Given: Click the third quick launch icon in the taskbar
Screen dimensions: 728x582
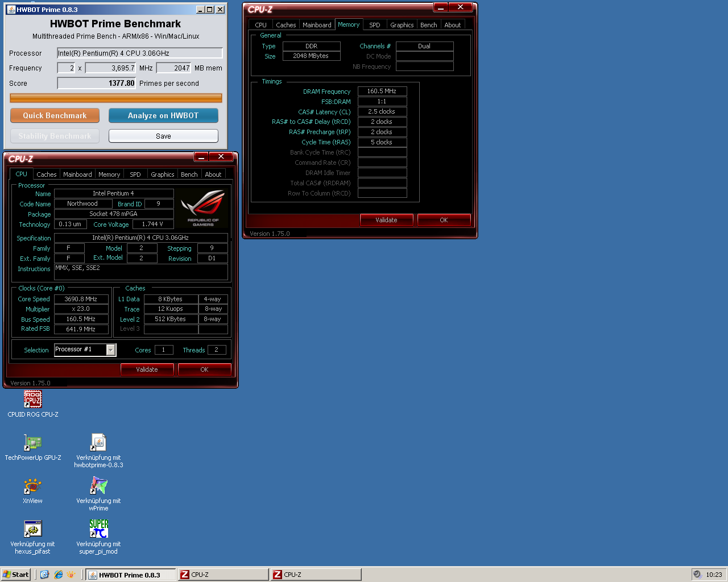Looking at the screenshot, I should pyautogui.click(x=71, y=575).
